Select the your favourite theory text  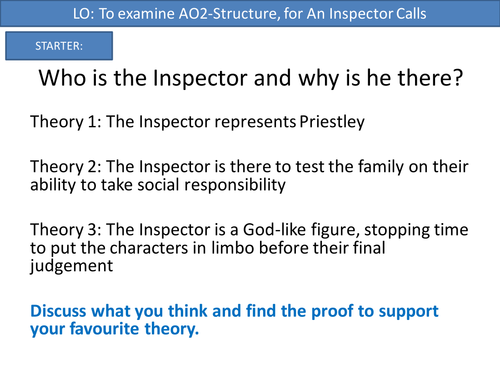(x=114, y=329)
